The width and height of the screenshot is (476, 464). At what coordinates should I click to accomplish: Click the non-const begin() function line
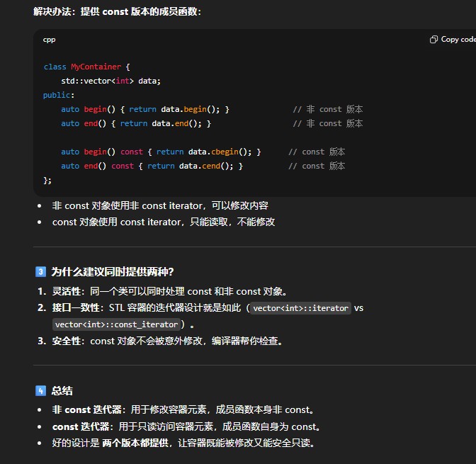144,109
